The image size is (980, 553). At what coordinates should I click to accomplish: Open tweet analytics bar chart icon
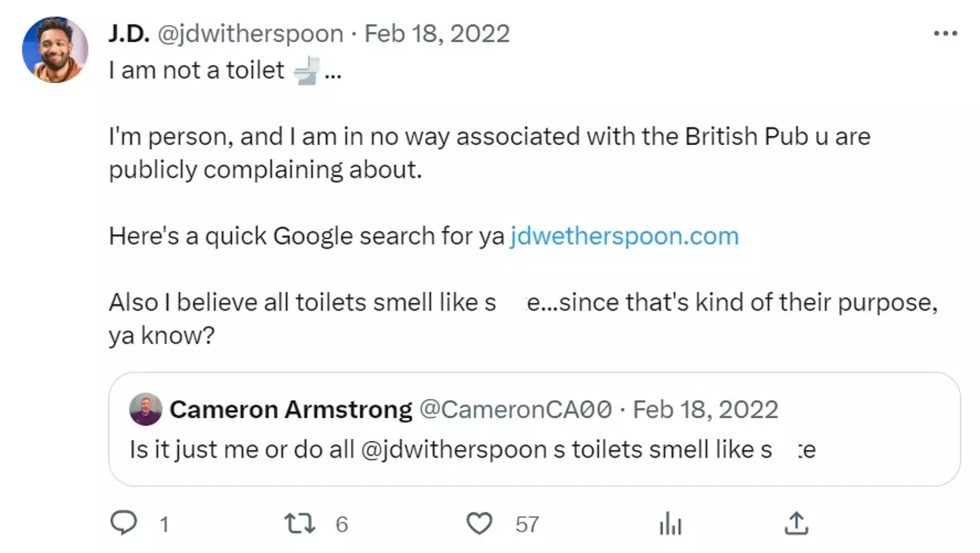pos(670,524)
